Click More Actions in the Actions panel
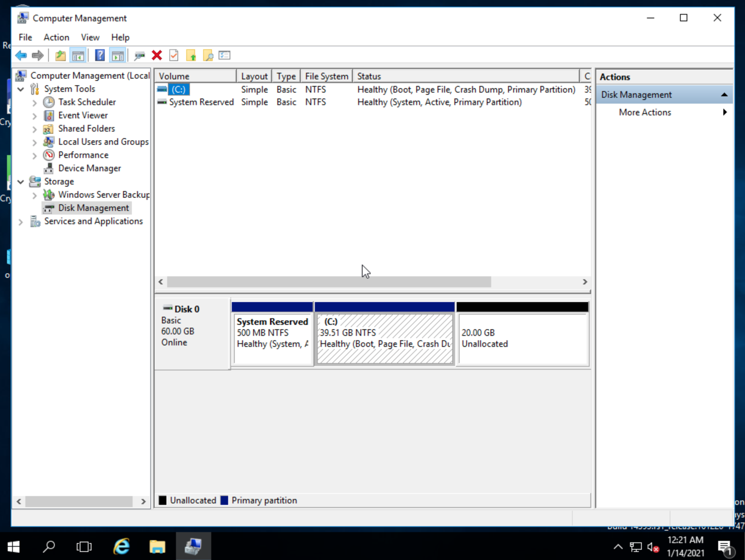 pyautogui.click(x=645, y=112)
